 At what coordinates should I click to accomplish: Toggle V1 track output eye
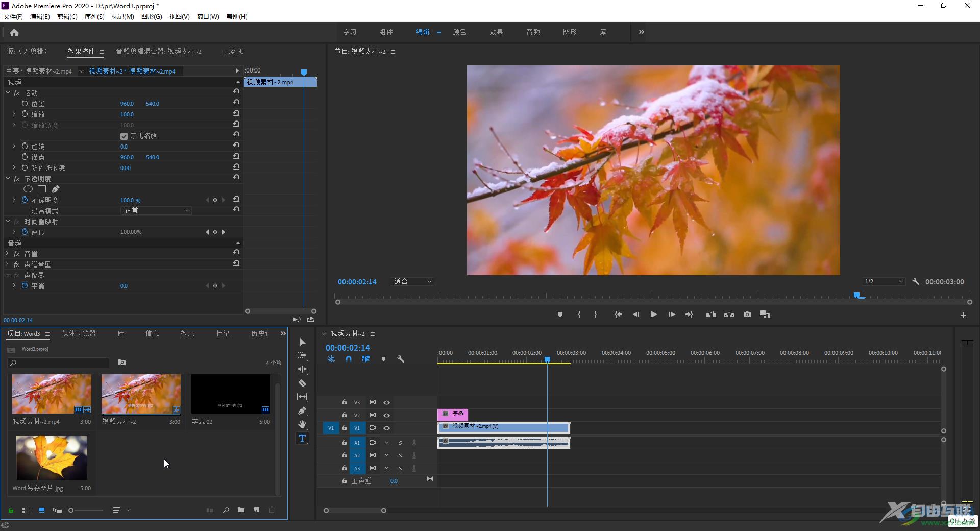(386, 428)
